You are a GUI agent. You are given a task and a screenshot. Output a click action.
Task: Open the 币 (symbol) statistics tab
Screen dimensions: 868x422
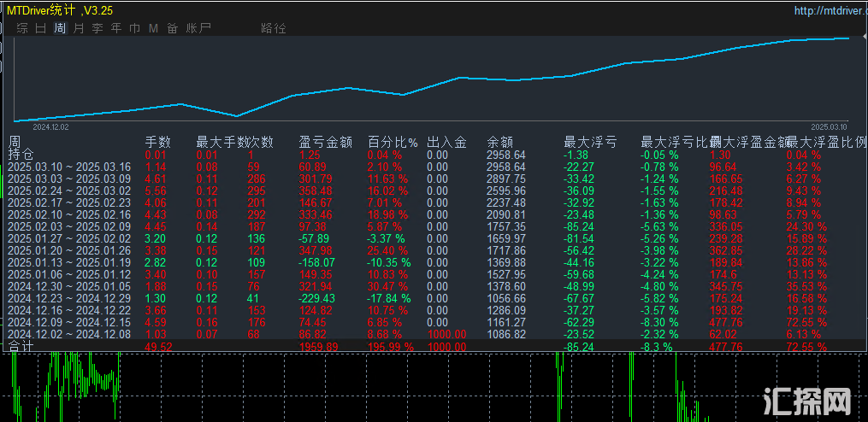tap(135, 28)
